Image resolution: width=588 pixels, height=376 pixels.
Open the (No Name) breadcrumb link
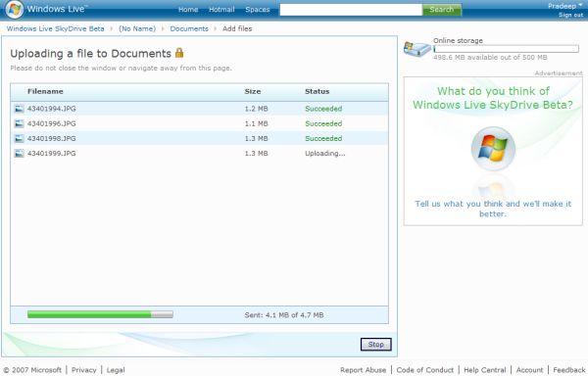coord(137,28)
